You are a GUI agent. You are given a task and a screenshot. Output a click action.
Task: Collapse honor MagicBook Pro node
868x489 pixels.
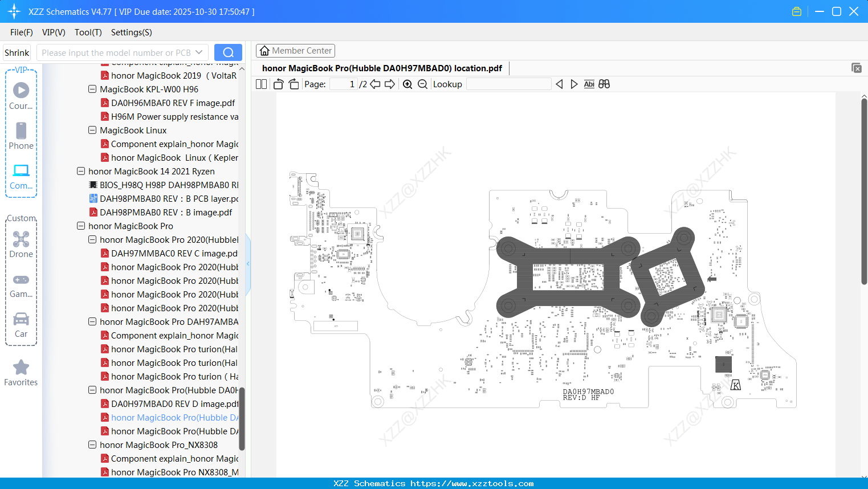81,226
